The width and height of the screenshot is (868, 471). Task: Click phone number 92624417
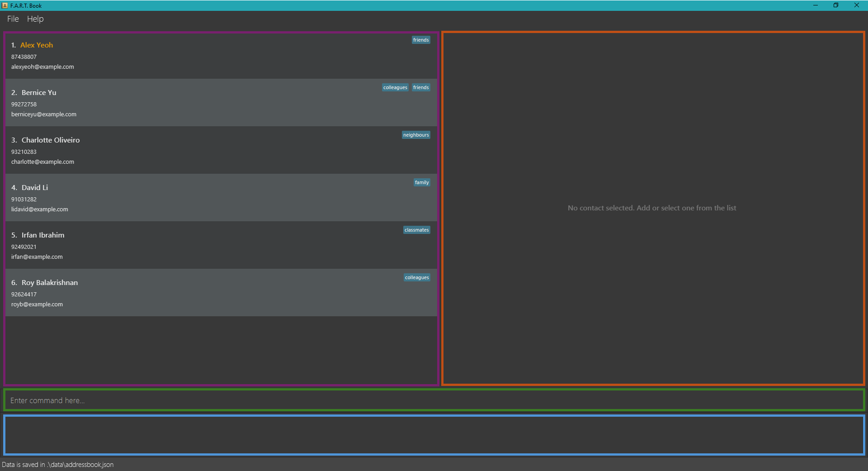24,295
